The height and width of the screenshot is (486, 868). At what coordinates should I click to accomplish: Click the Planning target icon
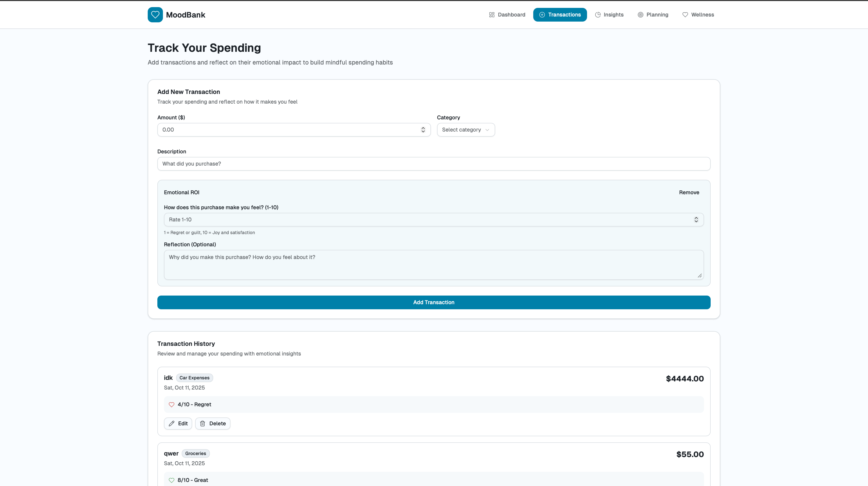(640, 15)
